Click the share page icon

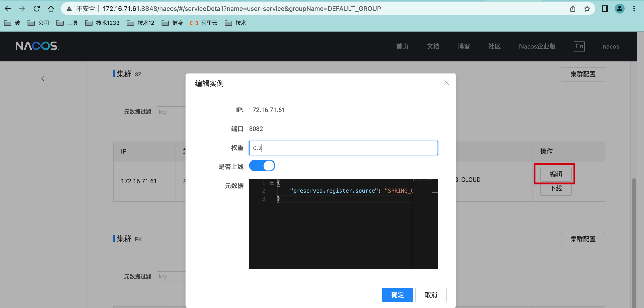click(572, 9)
